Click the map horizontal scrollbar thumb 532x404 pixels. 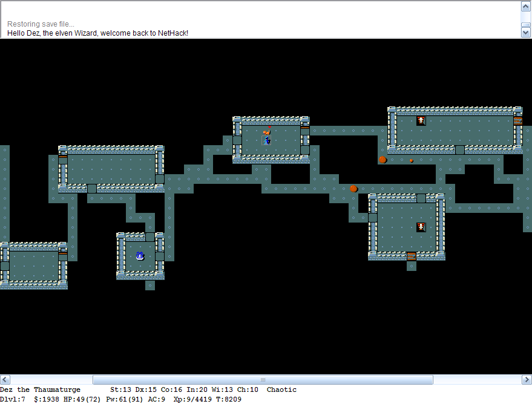(263, 379)
